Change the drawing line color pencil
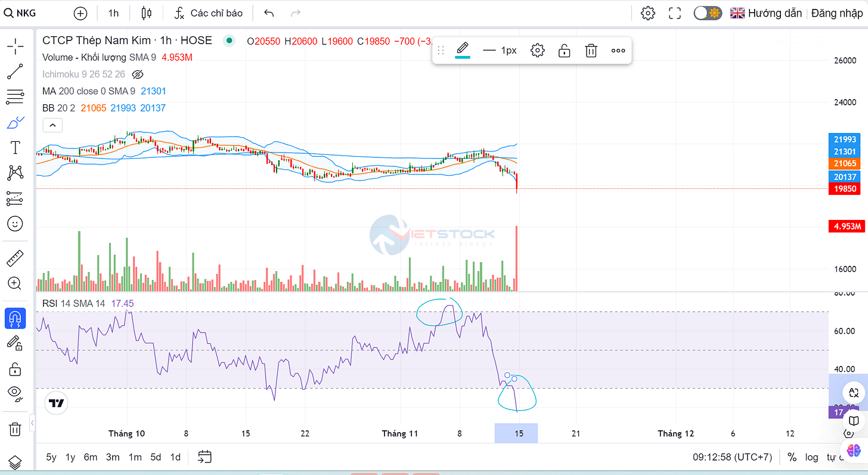The height and width of the screenshot is (475, 868). click(x=463, y=50)
